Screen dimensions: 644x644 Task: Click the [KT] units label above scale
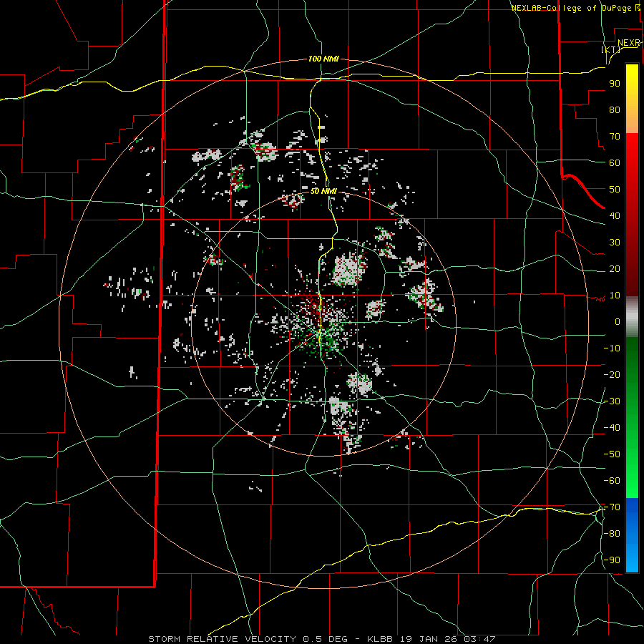click(x=611, y=49)
